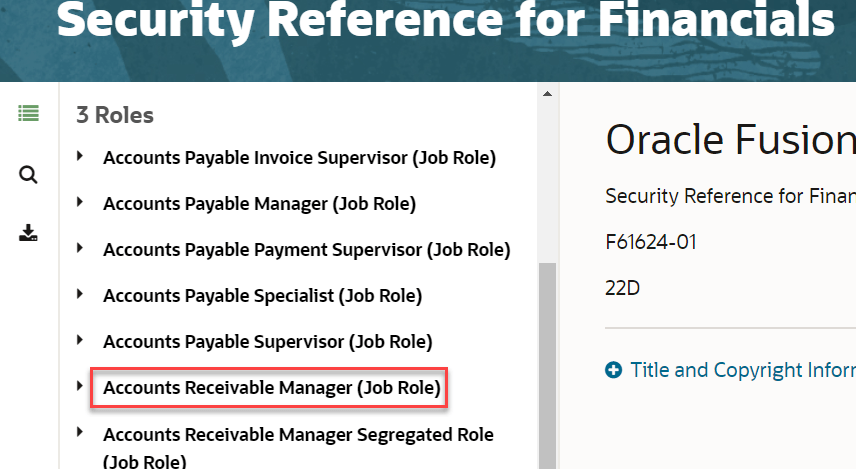Expand Accounts Payable Manager arrow
This screenshot has width=856, height=469.
pos(80,202)
